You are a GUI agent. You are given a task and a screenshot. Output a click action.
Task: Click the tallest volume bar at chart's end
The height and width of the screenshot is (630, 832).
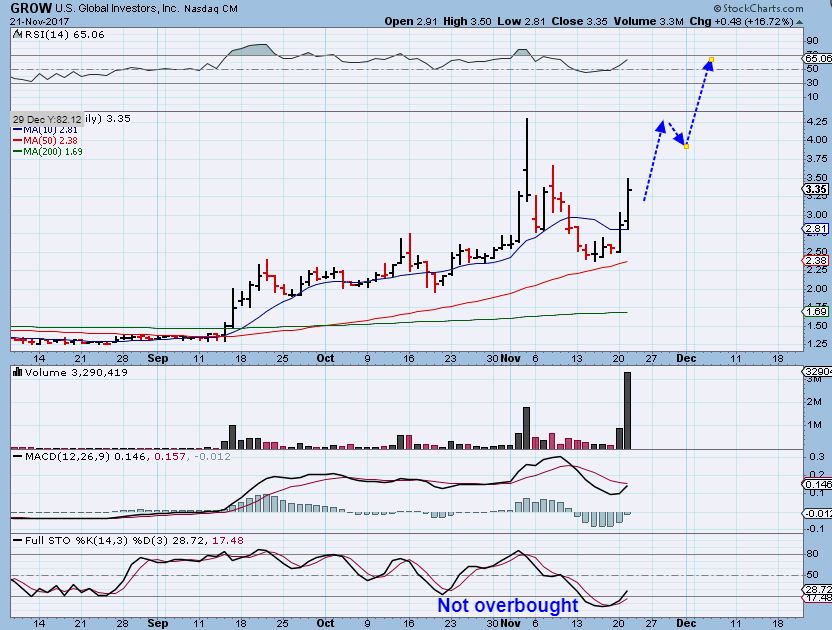(x=627, y=410)
